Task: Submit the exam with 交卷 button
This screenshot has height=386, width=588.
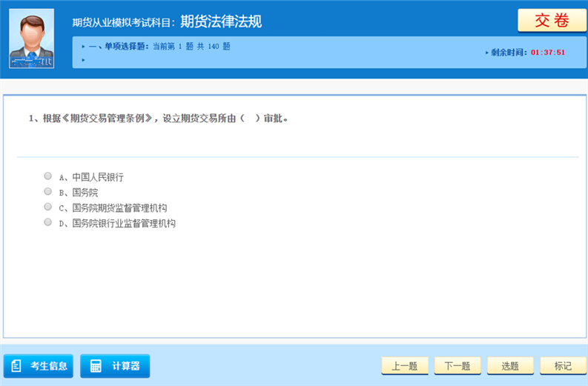Action: click(552, 21)
